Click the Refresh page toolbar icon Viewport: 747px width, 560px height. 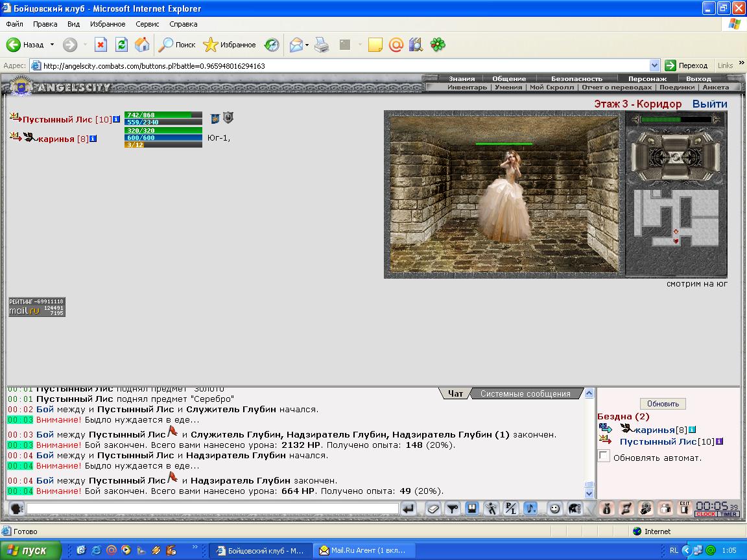[x=121, y=45]
